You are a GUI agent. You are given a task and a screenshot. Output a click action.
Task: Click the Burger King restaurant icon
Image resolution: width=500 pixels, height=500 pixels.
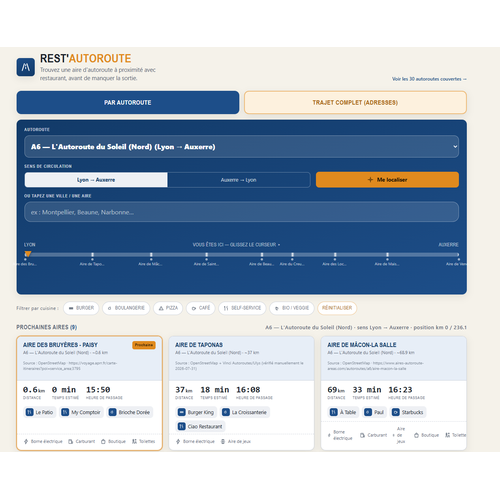pyautogui.click(x=181, y=412)
